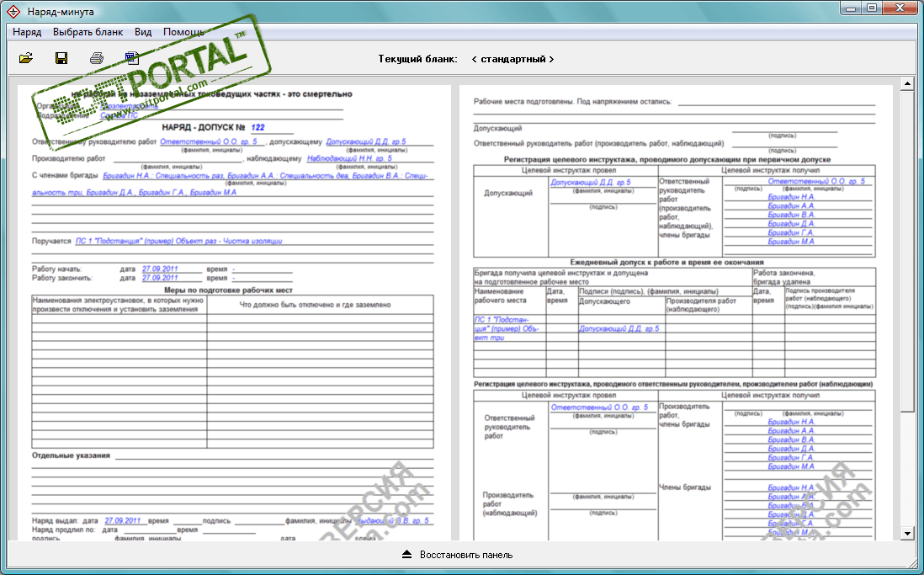Open the Вид menu

click(x=143, y=32)
